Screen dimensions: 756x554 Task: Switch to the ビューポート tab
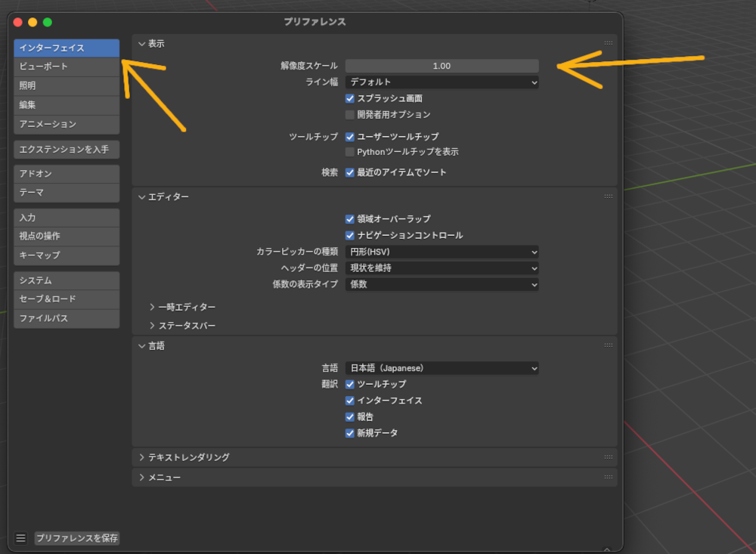click(67, 67)
